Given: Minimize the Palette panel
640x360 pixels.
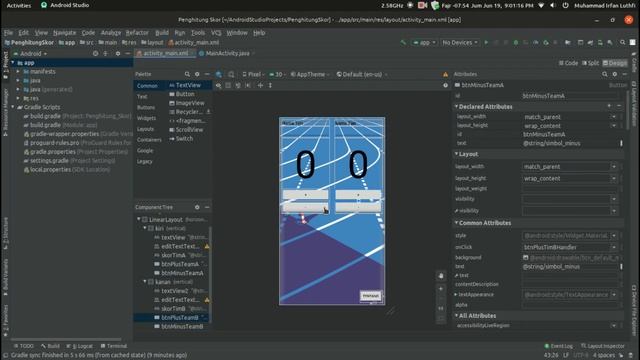Looking at the screenshot, I should (x=207, y=74).
